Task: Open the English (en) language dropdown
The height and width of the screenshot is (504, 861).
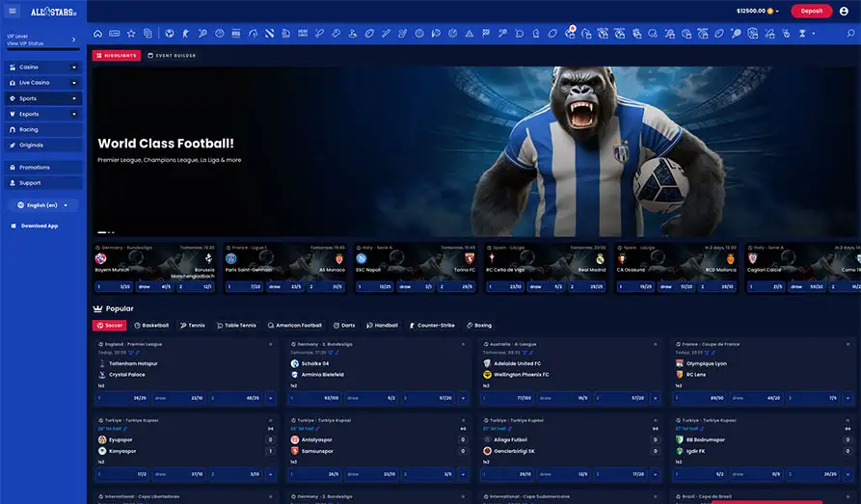Action: point(42,205)
